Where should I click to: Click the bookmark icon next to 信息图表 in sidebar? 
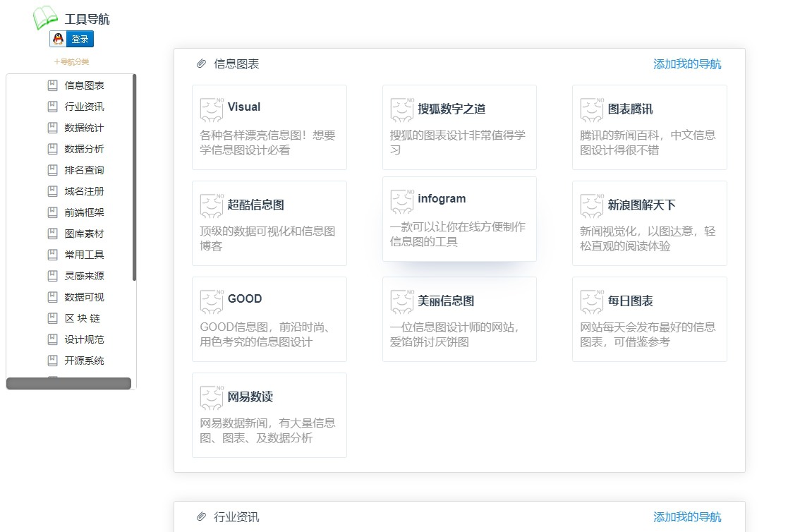(52, 85)
